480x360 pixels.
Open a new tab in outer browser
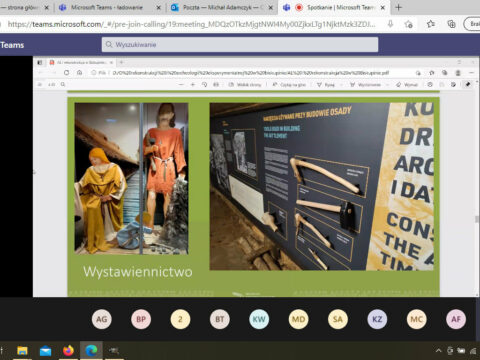point(398,7)
